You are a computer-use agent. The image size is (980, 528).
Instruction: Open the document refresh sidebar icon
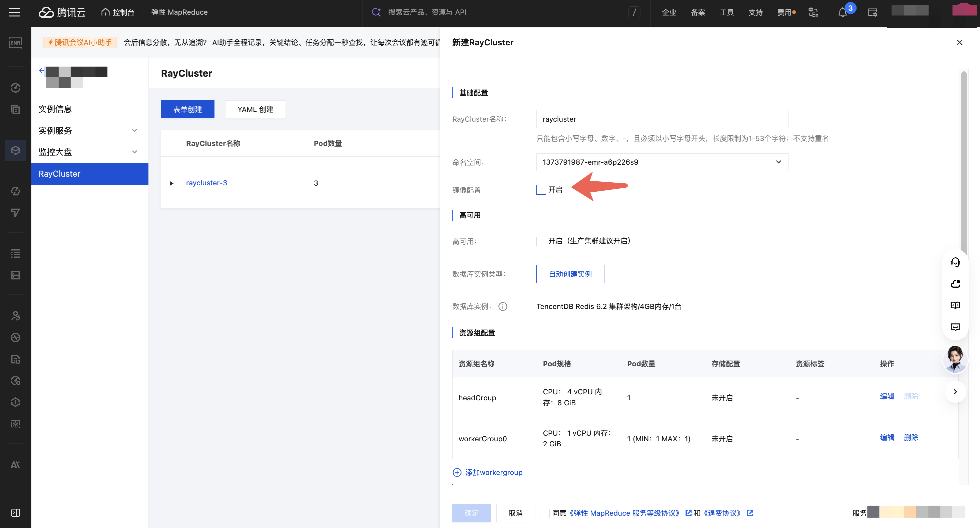pos(15,359)
